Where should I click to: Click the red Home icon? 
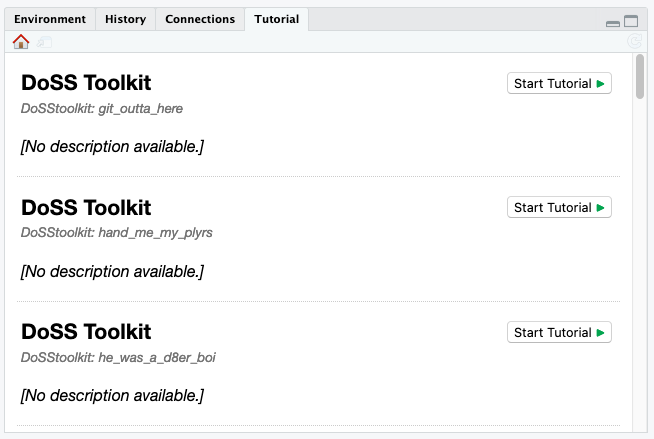click(21, 42)
